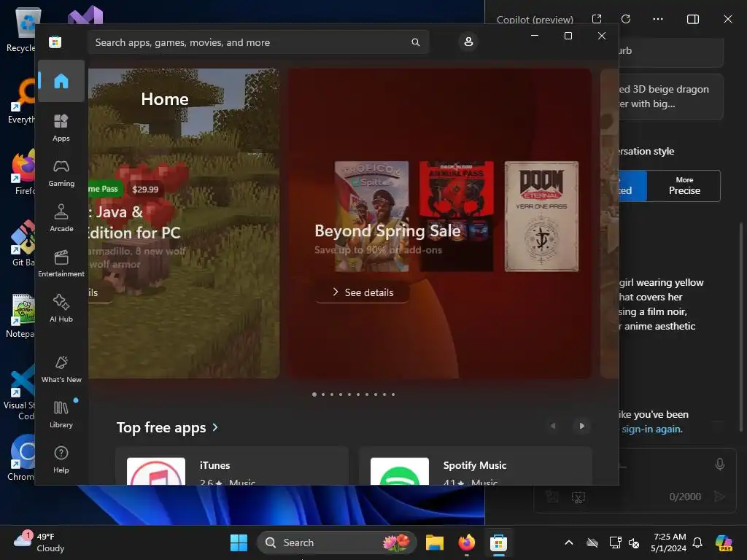Show hidden tray icons chevron
The width and height of the screenshot is (747, 560).
click(569, 542)
